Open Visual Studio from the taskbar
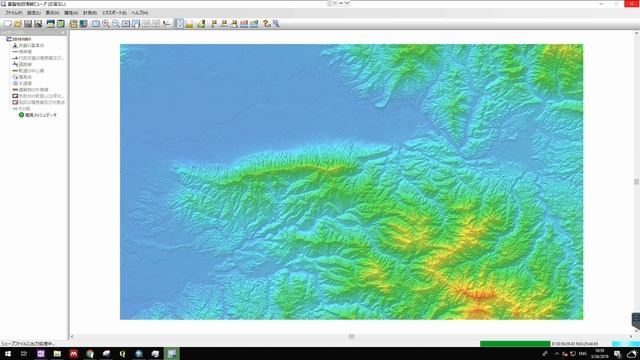The width and height of the screenshot is (640, 360). tap(41, 354)
